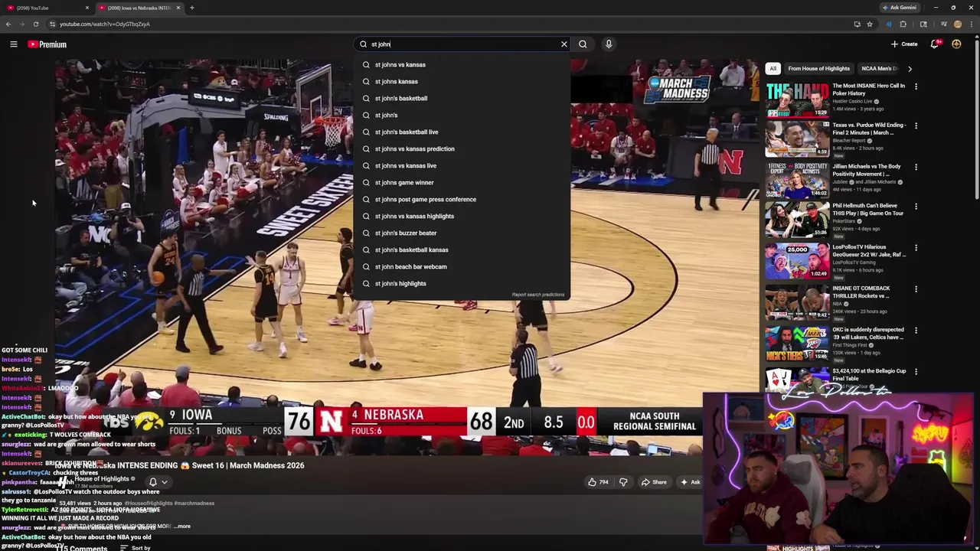
Task: Expand description with '...more'
Action: pos(182,527)
